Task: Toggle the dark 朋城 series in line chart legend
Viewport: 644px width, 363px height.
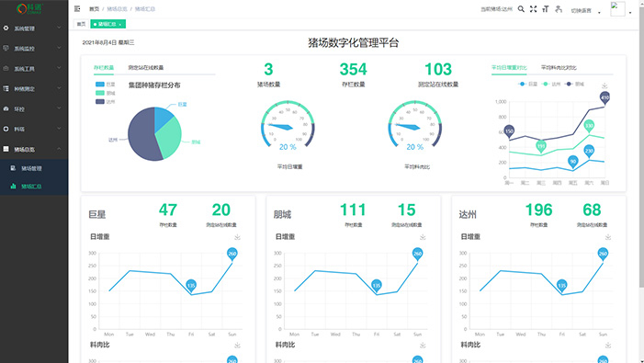Action: point(574,84)
